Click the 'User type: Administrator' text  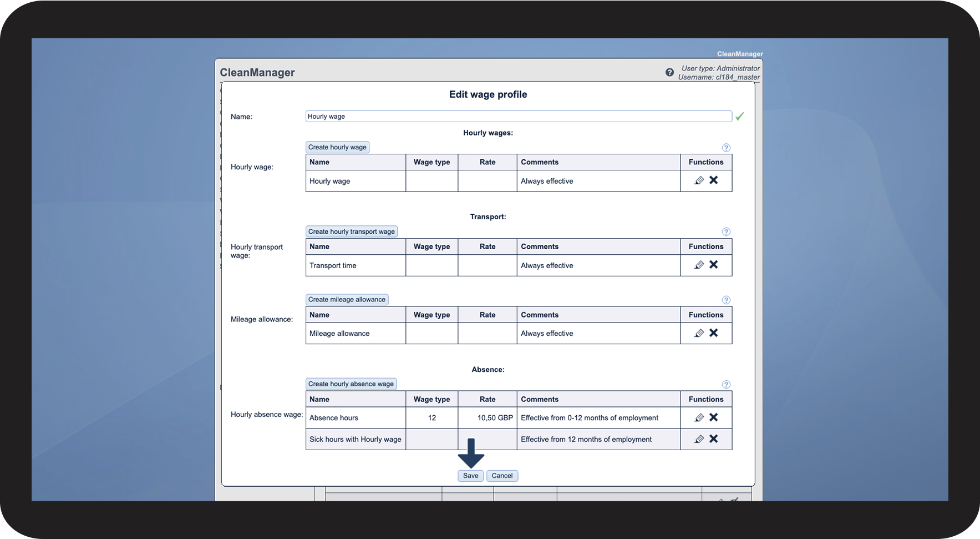(720, 68)
